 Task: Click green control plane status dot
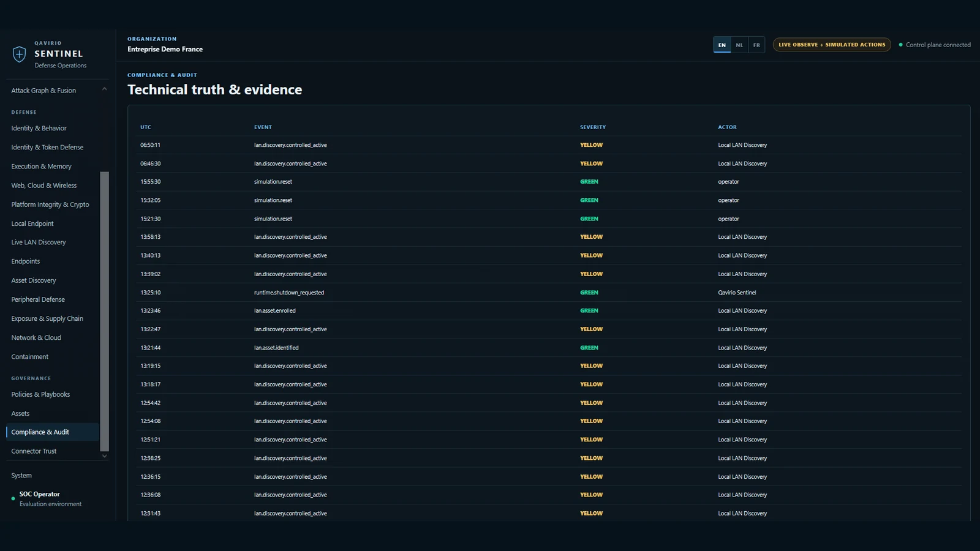click(900, 45)
